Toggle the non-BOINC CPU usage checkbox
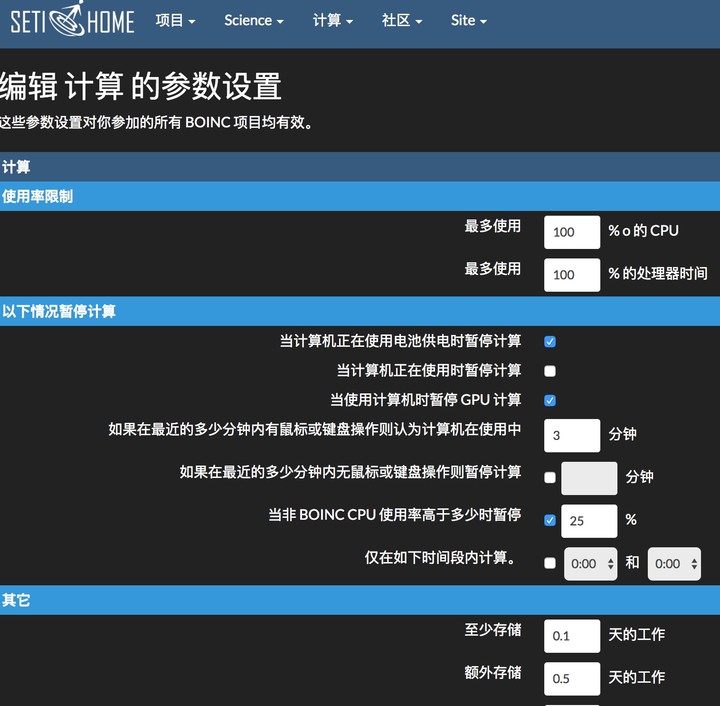Image resolution: width=720 pixels, height=706 pixels. click(x=550, y=521)
